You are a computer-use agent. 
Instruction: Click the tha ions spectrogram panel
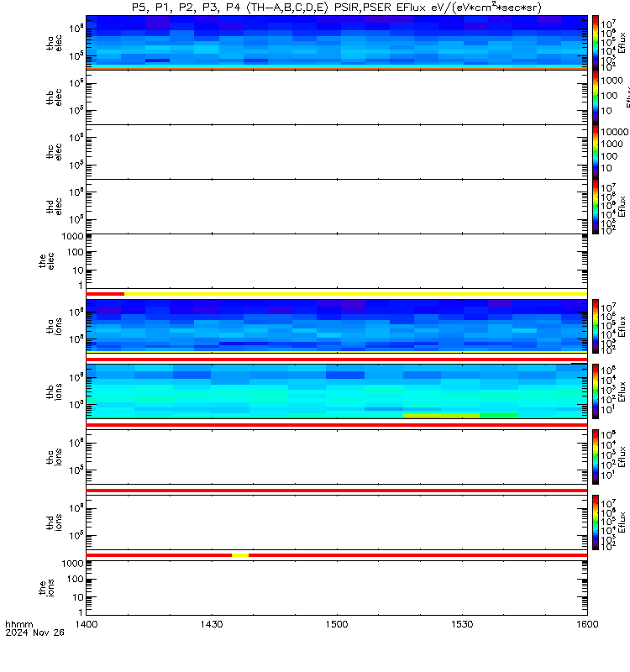tap(337, 327)
